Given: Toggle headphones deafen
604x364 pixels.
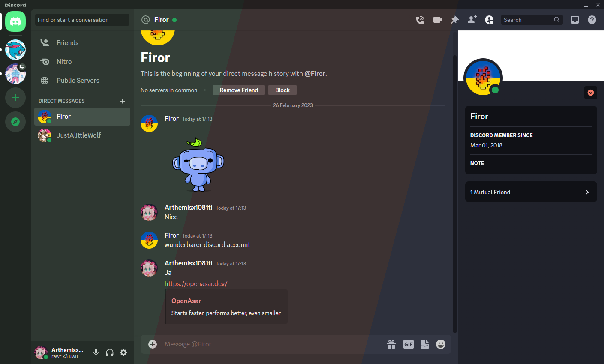Looking at the screenshot, I should point(110,352).
